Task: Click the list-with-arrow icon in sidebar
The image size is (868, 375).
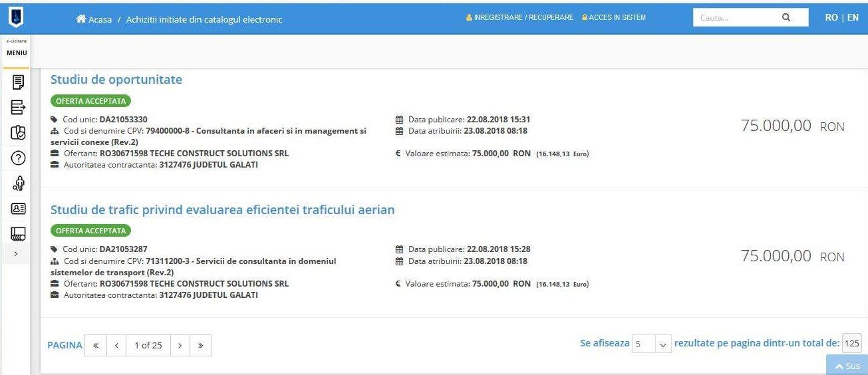Action: point(18,107)
